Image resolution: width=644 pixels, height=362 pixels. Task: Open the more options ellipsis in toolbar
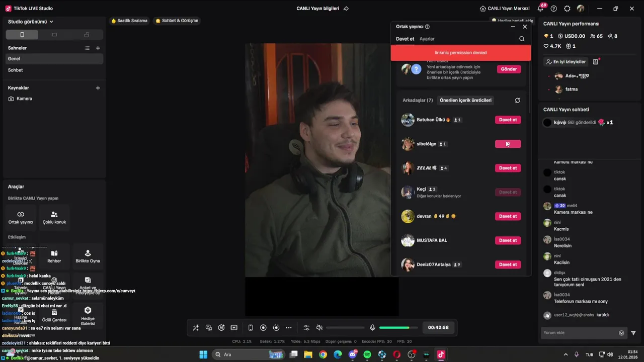pos(289,328)
